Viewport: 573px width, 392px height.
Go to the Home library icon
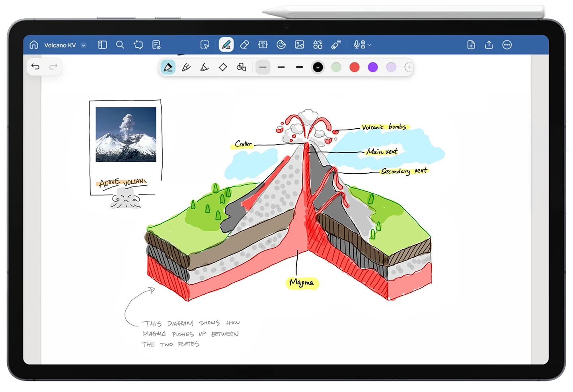pyautogui.click(x=34, y=45)
